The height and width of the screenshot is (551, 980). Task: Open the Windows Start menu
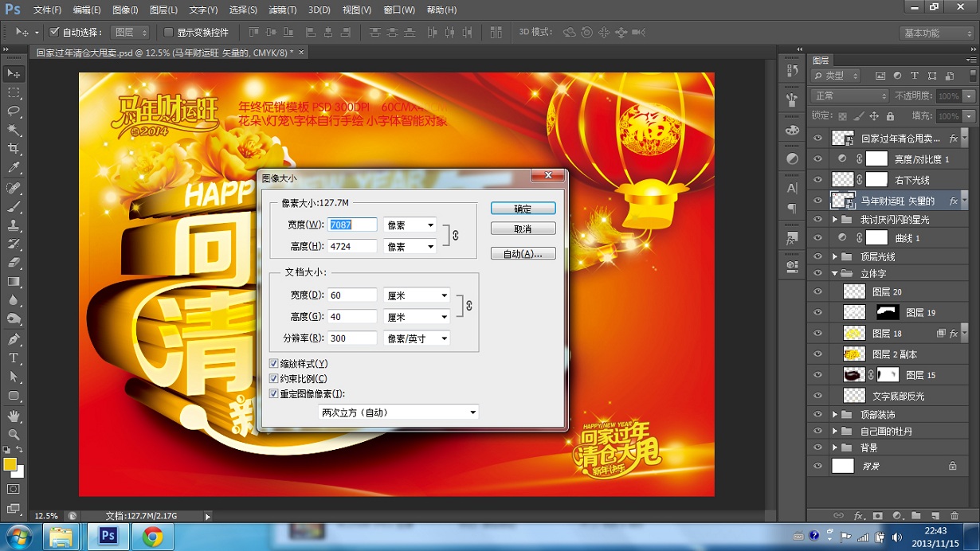(18, 536)
